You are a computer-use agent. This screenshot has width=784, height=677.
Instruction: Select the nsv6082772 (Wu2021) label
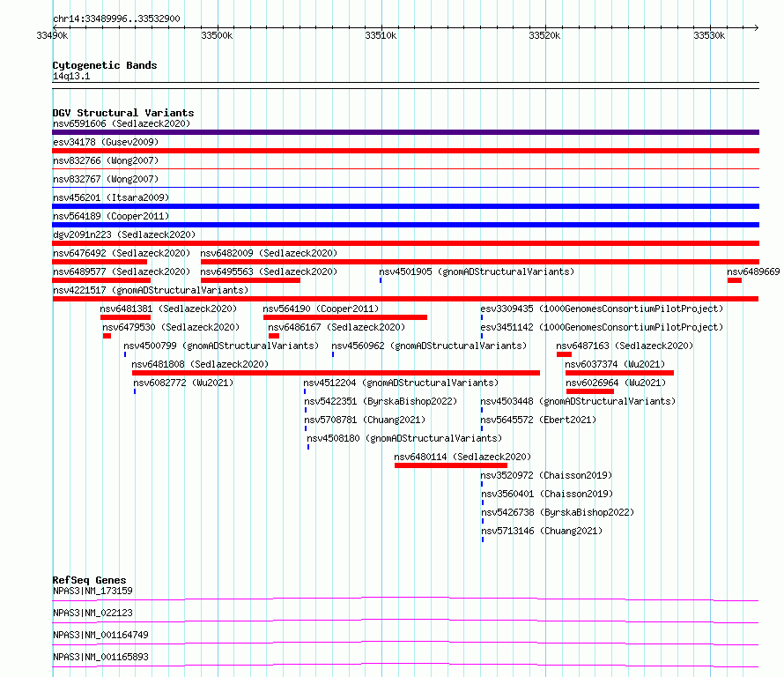[183, 383]
